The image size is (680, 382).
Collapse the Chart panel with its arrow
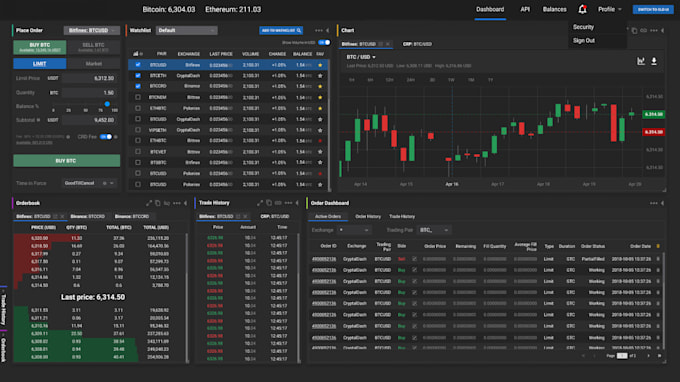663,30
